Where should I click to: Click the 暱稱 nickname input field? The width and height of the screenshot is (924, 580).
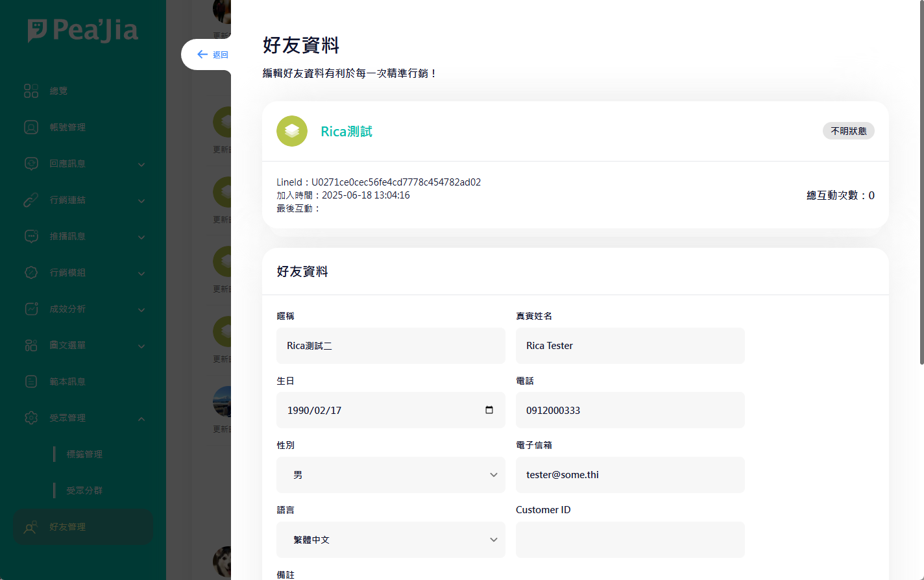coord(391,346)
